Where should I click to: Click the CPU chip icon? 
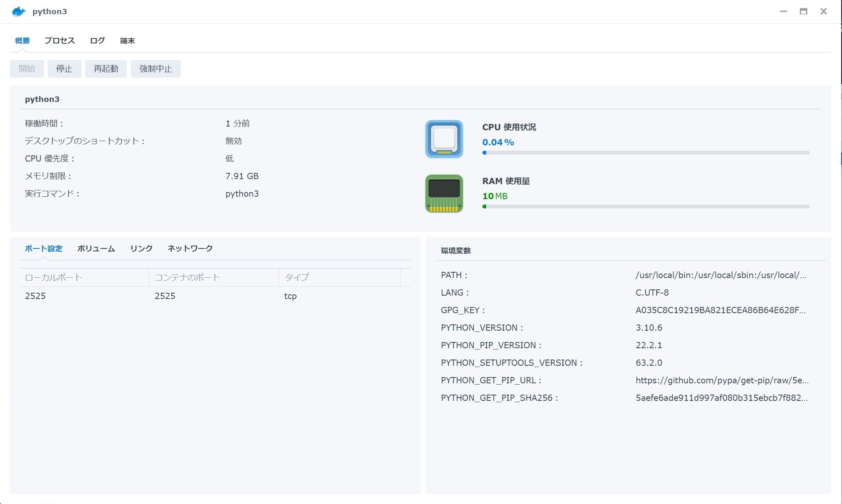coord(444,139)
